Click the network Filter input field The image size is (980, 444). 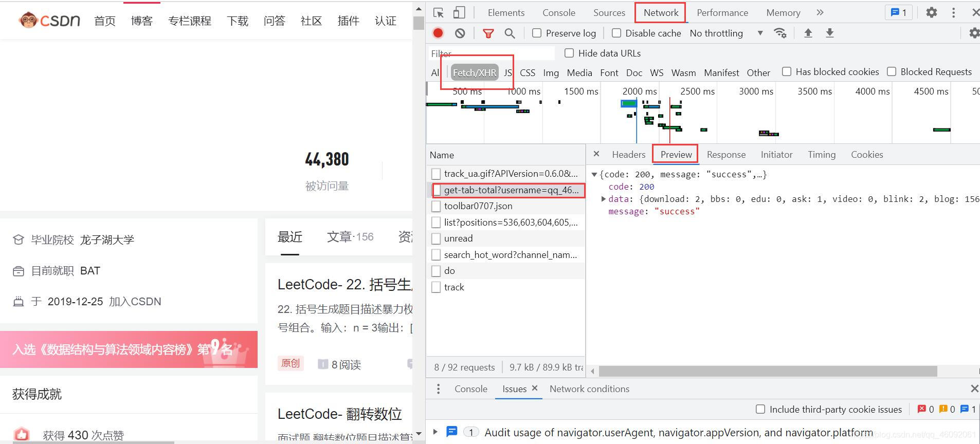coord(491,53)
